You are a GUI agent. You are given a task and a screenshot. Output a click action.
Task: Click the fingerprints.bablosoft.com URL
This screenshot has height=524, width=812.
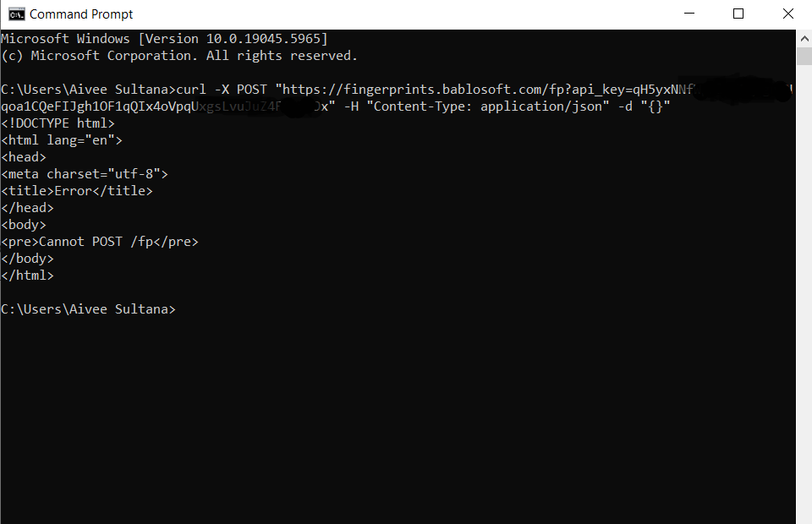tap(423, 90)
